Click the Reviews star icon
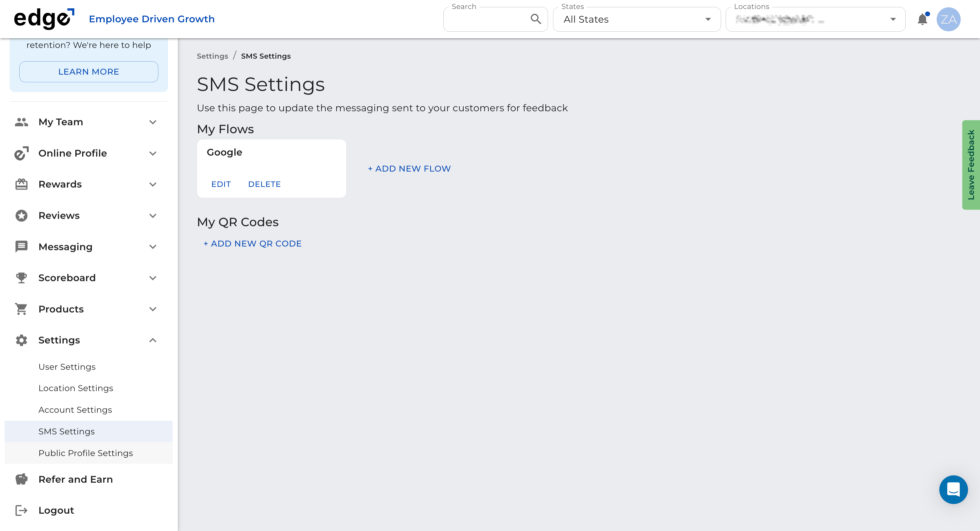The height and width of the screenshot is (531, 980). point(21,216)
